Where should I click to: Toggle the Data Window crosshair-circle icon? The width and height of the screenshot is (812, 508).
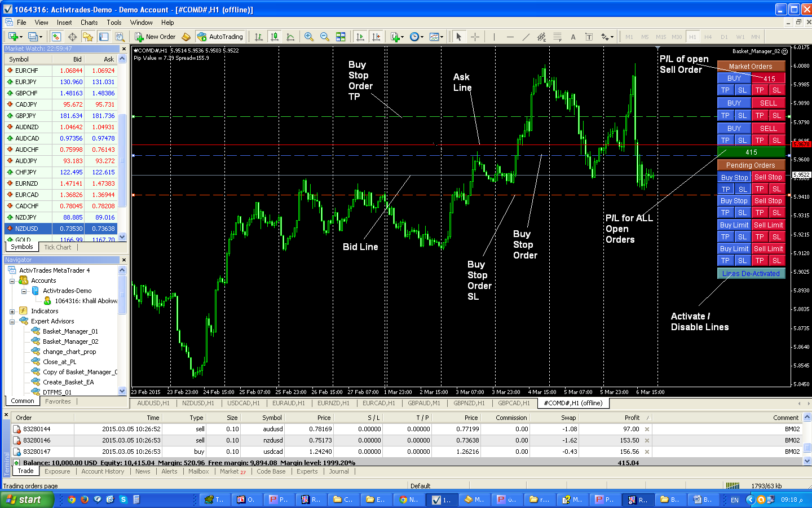point(72,37)
